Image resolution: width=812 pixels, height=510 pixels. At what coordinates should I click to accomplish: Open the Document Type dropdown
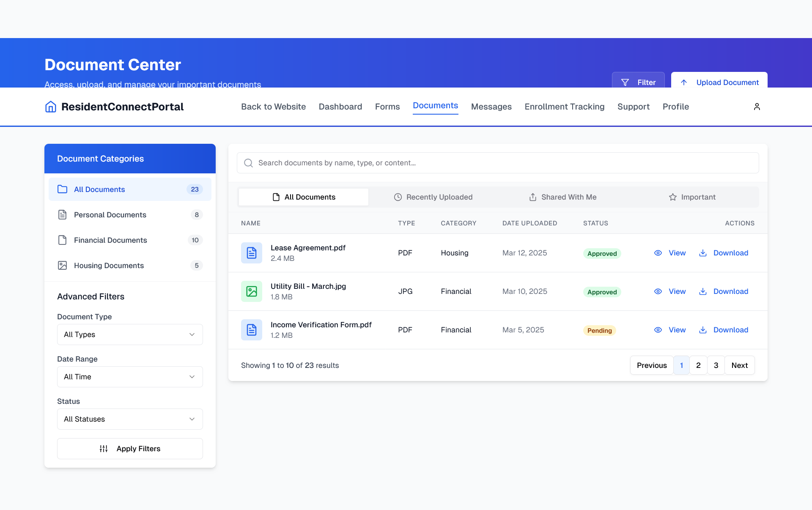[x=130, y=335]
